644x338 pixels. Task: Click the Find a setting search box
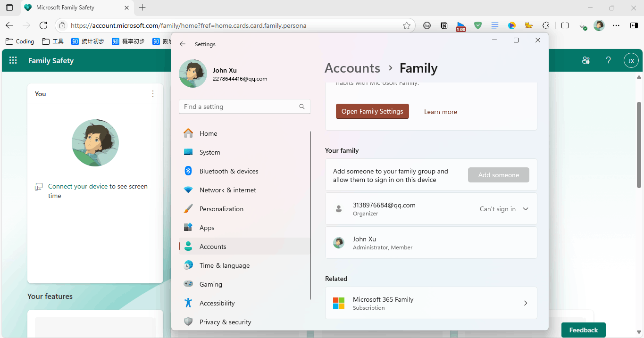point(245,107)
